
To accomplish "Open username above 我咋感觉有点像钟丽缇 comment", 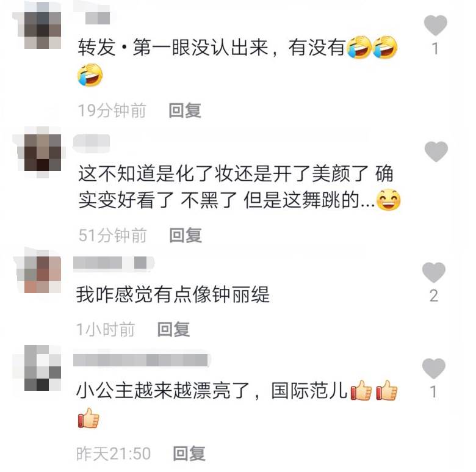I will click(114, 263).
